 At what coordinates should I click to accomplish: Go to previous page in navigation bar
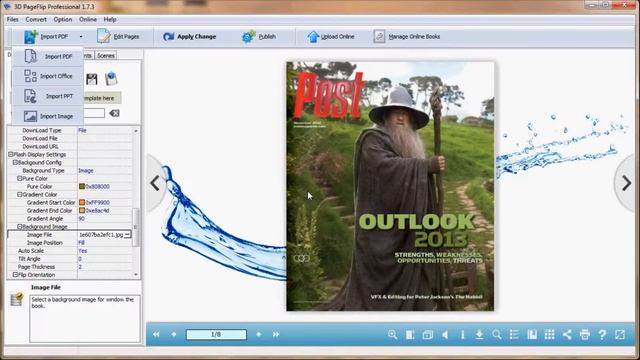(173, 334)
